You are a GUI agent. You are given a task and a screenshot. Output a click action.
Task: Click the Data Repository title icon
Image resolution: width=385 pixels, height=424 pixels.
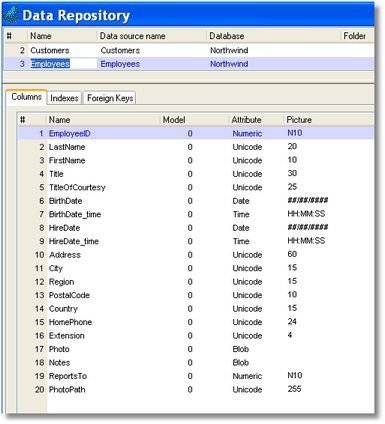[11, 14]
